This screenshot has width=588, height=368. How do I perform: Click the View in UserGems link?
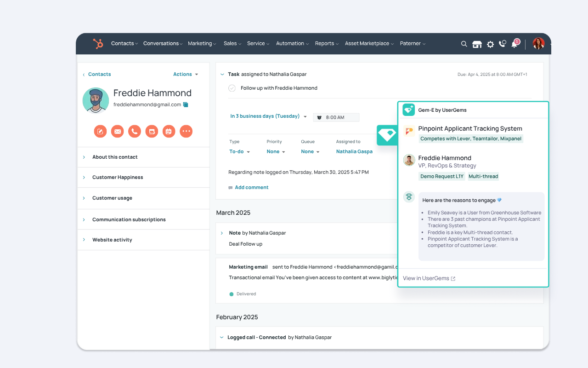[429, 278]
